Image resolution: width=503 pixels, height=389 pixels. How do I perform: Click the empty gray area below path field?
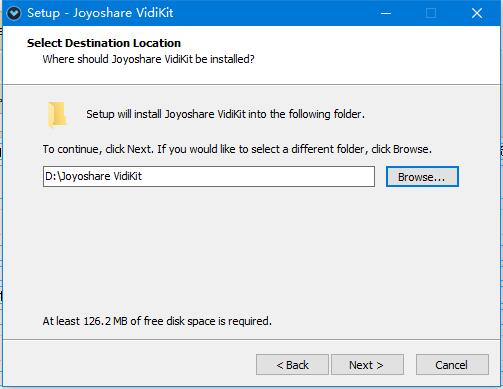(x=250, y=250)
